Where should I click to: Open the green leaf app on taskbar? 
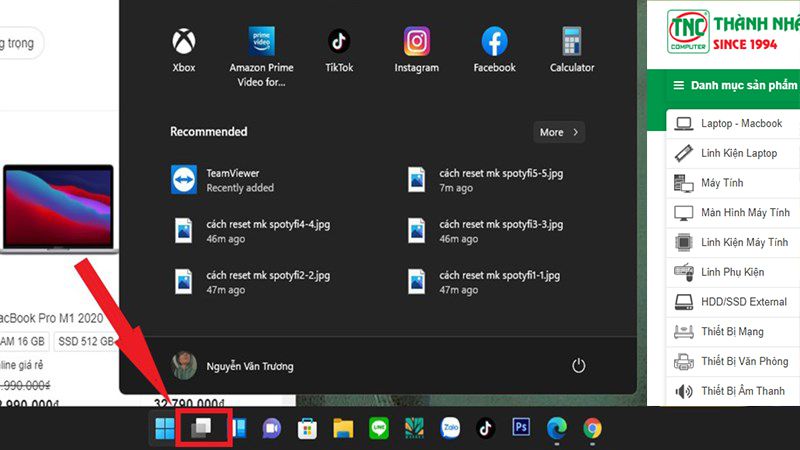click(x=414, y=429)
